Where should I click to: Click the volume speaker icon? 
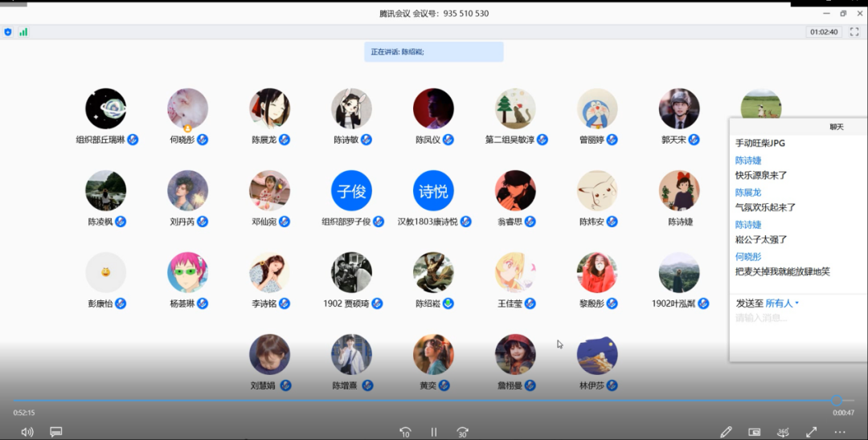(x=27, y=432)
